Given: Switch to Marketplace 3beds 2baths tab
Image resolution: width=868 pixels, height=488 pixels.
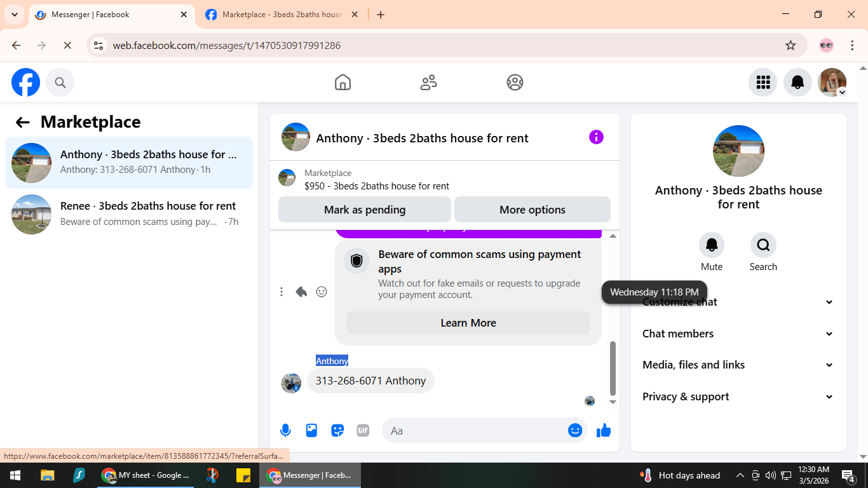Looking at the screenshot, I should click(282, 15).
